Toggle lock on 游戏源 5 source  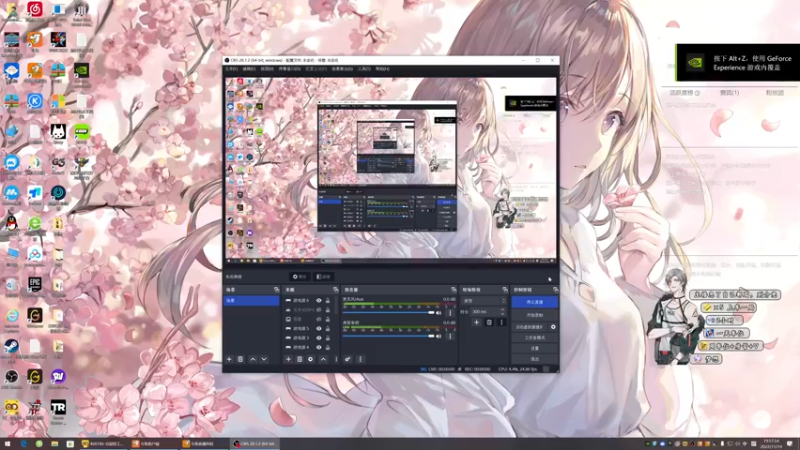pos(328,329)
